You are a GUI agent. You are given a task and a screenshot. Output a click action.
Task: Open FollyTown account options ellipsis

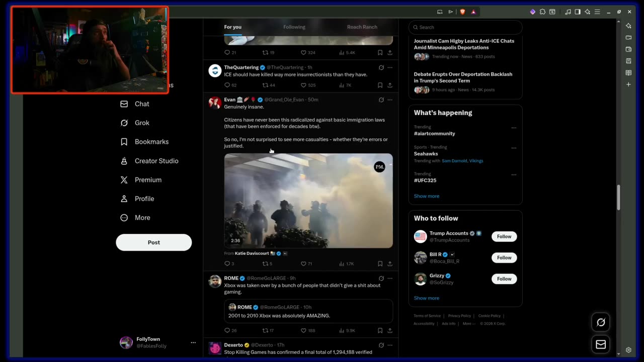coord(193,342)
